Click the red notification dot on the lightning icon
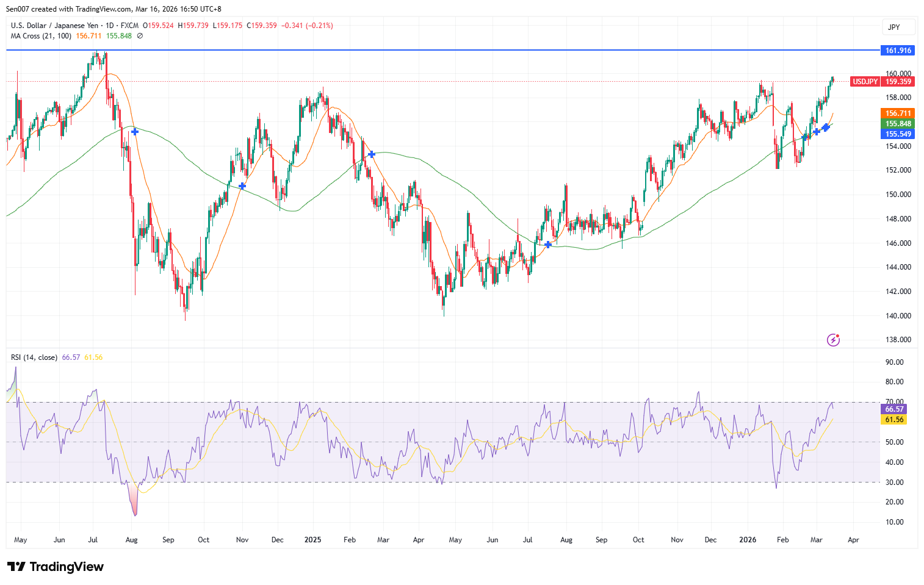The image size is (924, 585). click(837, 336)
